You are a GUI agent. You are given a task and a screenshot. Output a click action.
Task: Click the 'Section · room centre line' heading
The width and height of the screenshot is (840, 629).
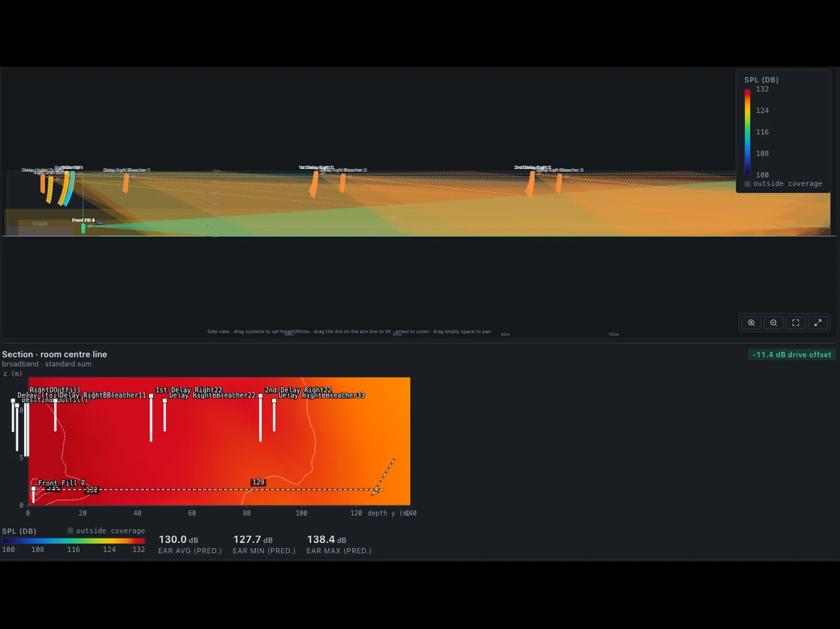point(55,354)
